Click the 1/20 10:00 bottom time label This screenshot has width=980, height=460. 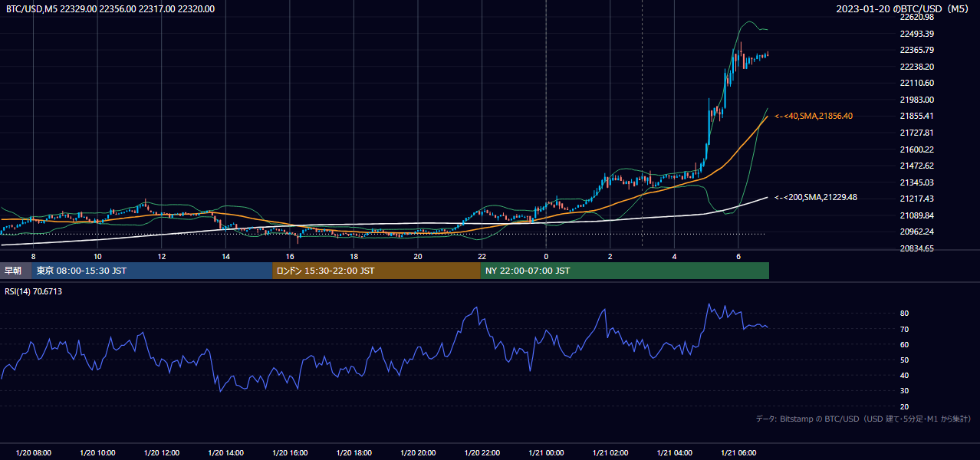pyautogui.click(x=97, y=453)
